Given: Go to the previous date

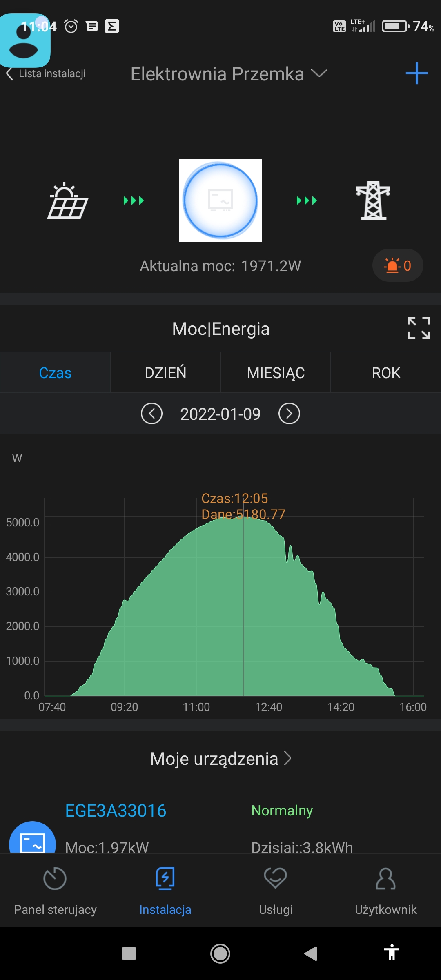Looking at the screenshot, I should tap(151, 414).
